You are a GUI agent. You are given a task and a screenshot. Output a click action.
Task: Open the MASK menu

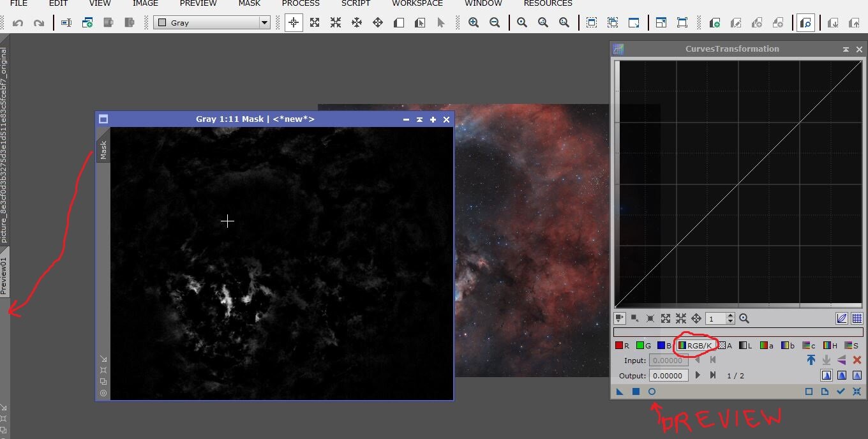point(249,3)
